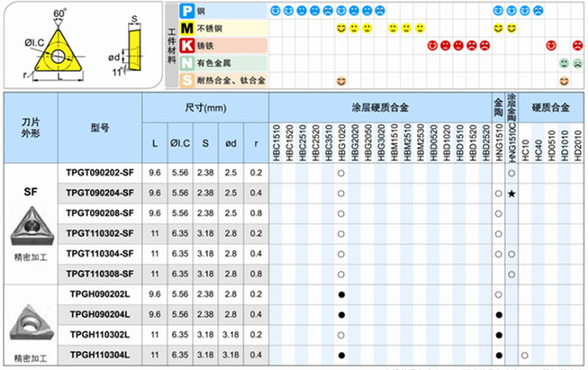Click the HC10 circle in TPGH110304L row
Image resolution: width=588 pixels, height=370 pixels.
[524, 354]
